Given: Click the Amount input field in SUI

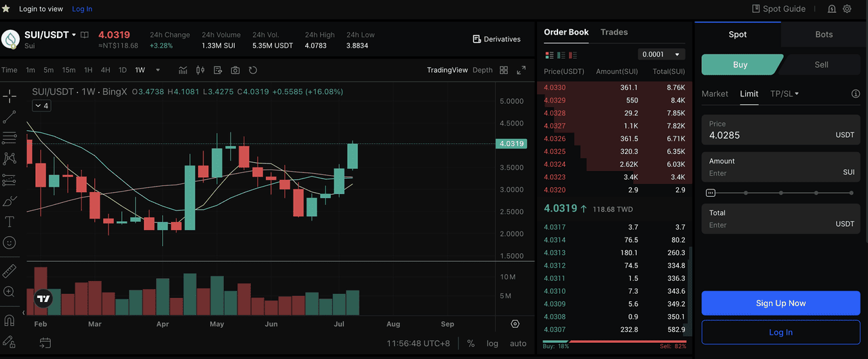Looking at the screenshot, I should [781, 167].
